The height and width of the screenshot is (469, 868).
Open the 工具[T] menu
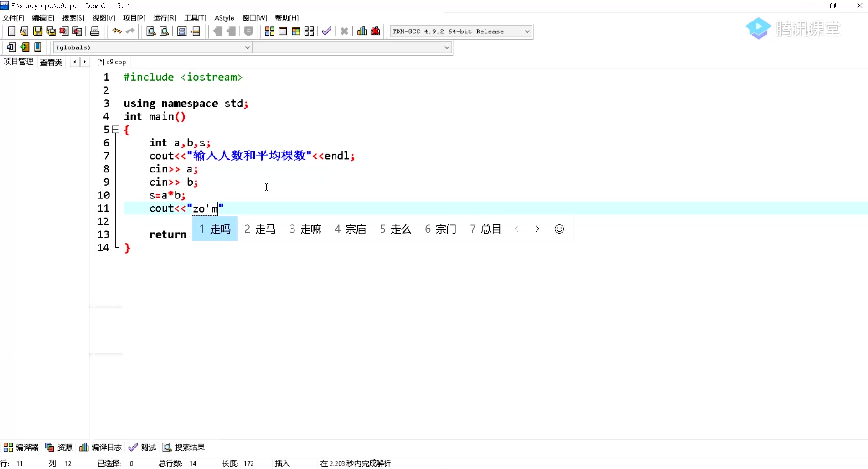195,18
